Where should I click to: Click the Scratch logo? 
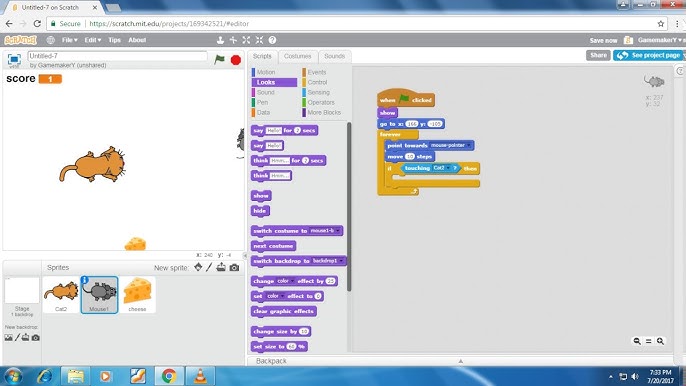click(20, 40)
